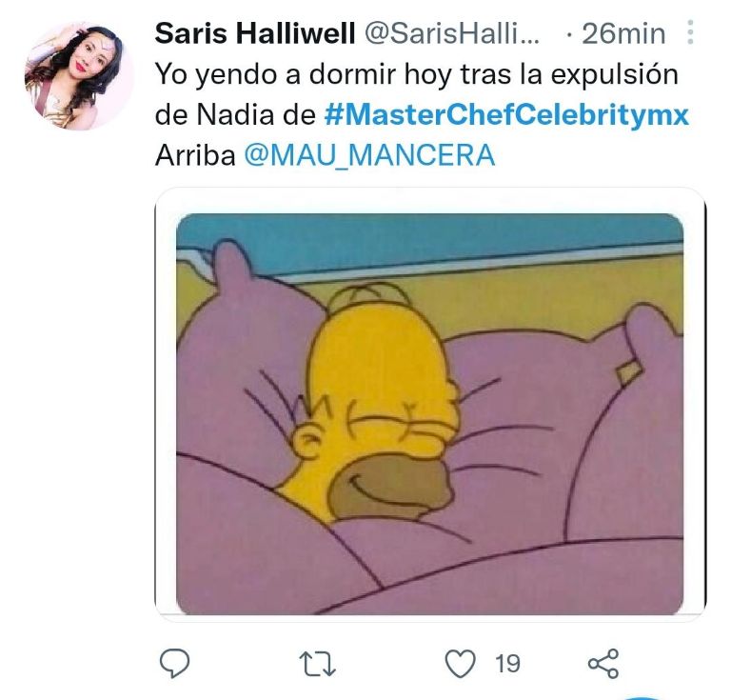Click the text "de Nadia de"
Image resolution: width=731 pixels, height=700 pixels.
[235, 115]
